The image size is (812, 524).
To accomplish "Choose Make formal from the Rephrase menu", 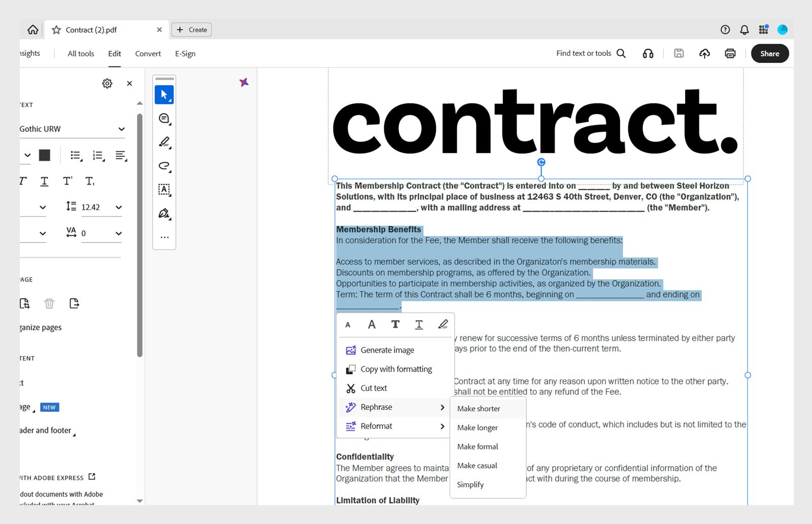I will click(477, 446).
